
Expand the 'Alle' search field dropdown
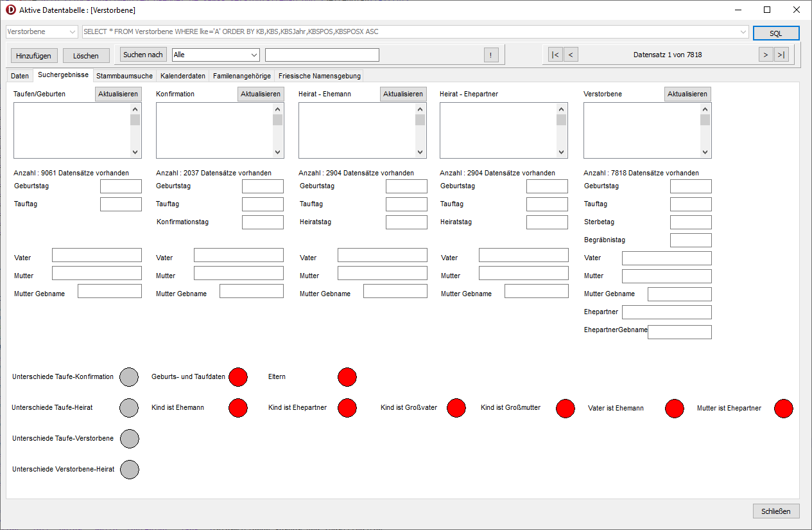254,55
